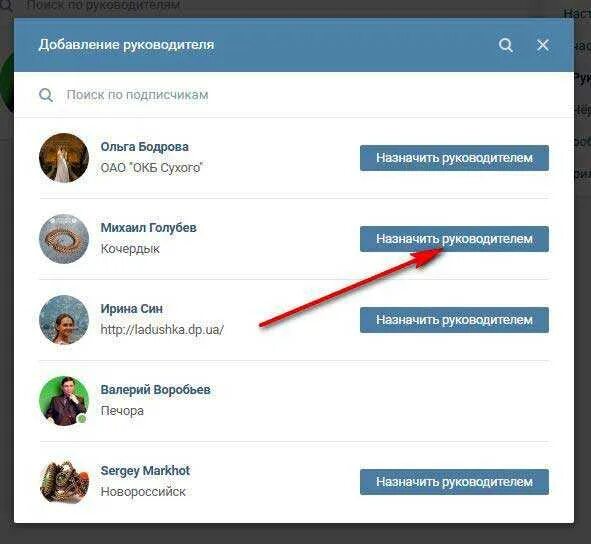Appoint Михаил Голубев as manager
This screenshot has height=544, width=591.
tap(454, 239)
